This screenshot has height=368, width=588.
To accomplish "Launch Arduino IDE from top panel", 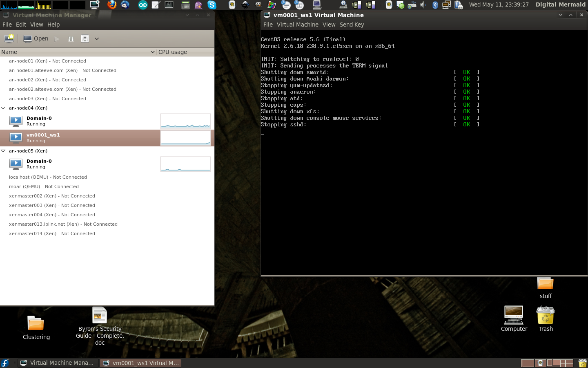I will 143,5.
